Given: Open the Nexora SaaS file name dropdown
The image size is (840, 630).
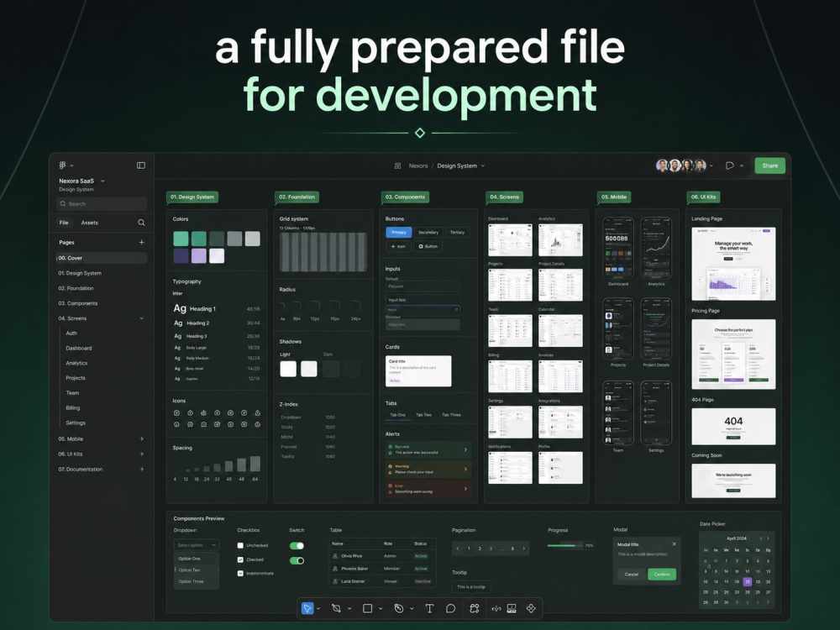Looking at the screenshot, I should (102, 181).
